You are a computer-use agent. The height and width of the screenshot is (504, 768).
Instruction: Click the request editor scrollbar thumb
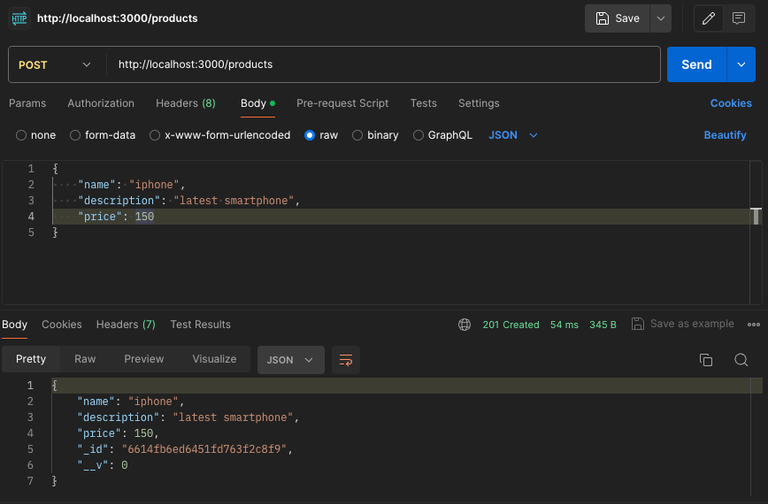pyautogui.click(x=756, y=216)
